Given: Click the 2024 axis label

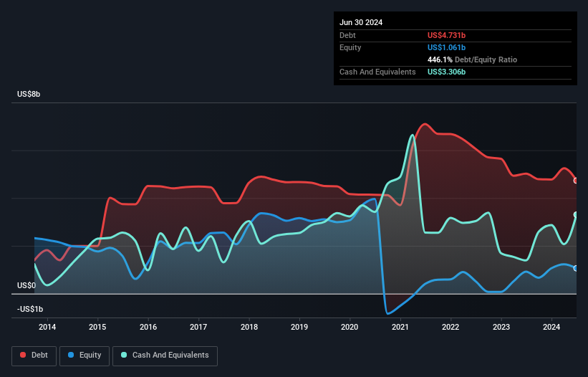Looking at the screenshot, I should click(x=551, y=327).
